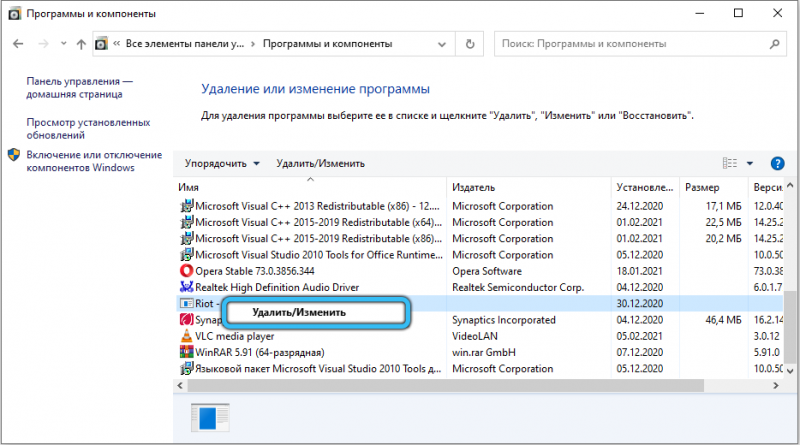The width and height of the screenshot is (800, 445).
Task: Click Visual Studio 2010 Tools for Office Runtime icon
Action: click(x=187, y=255)
